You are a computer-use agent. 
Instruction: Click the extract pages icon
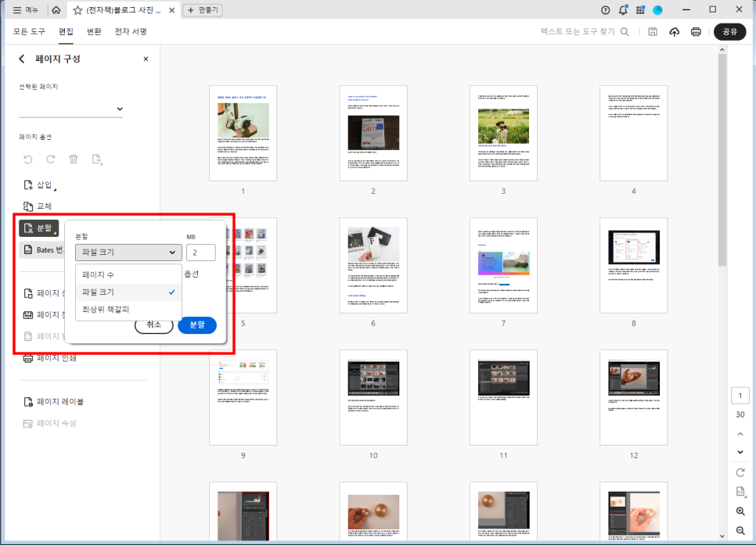coord(96,159)
